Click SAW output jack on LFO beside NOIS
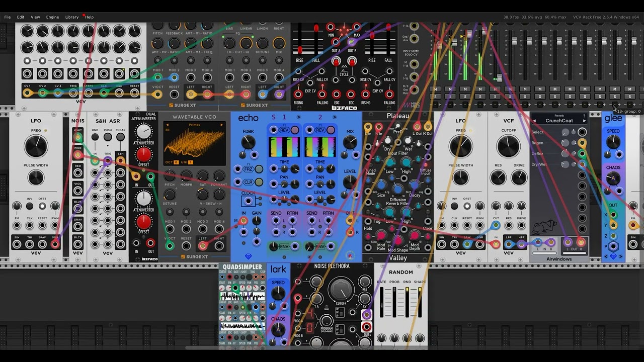The height and width of the screenshot is (362, 644). [42, 245]
